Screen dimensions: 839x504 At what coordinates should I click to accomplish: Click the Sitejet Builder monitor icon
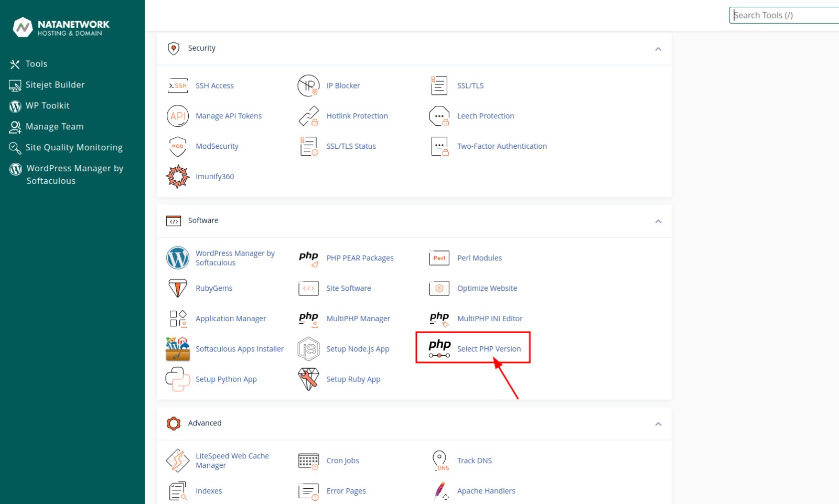pos(15,85)
